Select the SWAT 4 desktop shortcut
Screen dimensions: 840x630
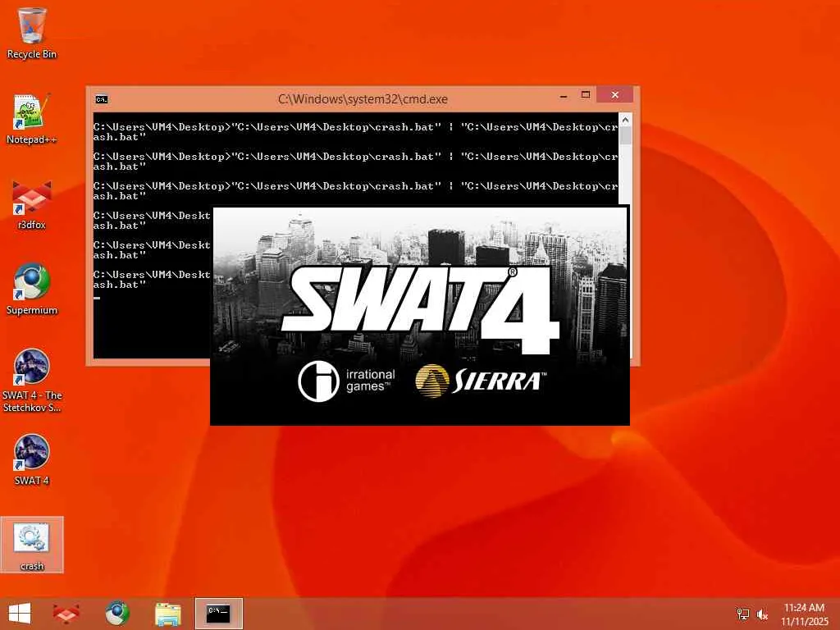(x=32, y=459)
